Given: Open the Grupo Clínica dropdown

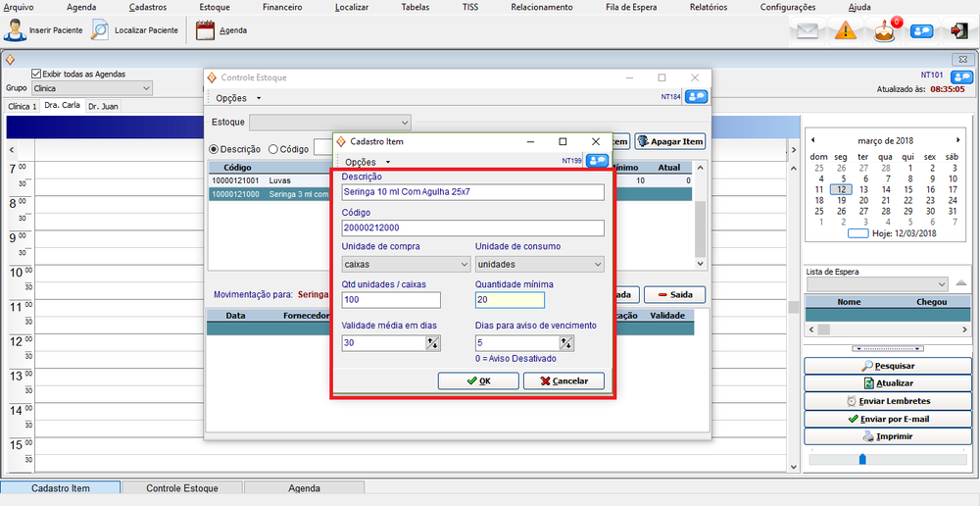Looking at the screenshot, I should [x=92, y=88].
